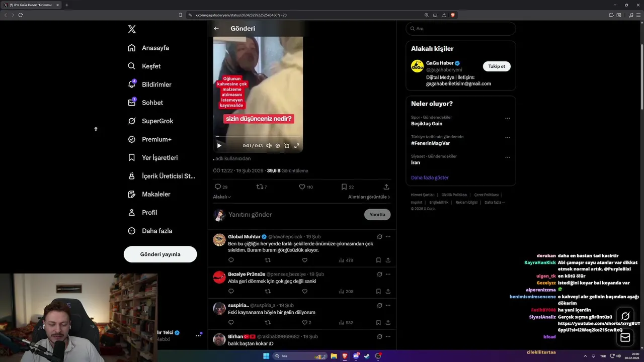Open Windows Start menu
644x362 pixels.
tap(266, 356)
